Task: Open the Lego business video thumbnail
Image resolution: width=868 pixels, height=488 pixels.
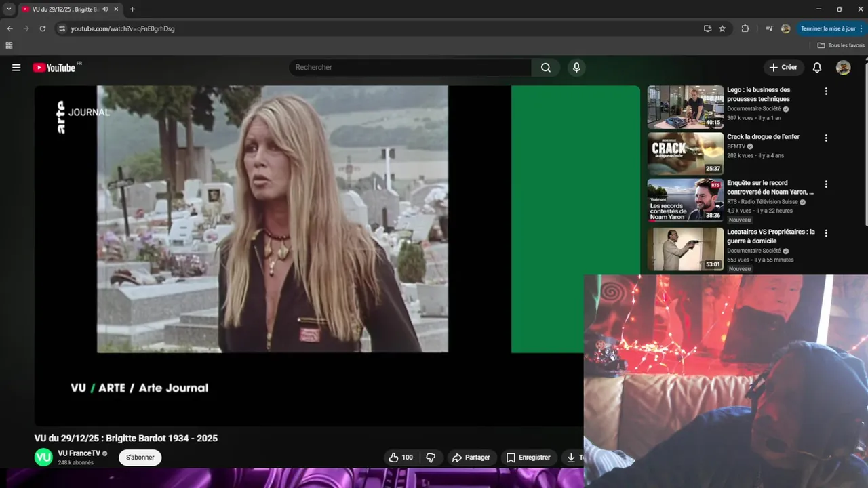Action: click(685, 107)
